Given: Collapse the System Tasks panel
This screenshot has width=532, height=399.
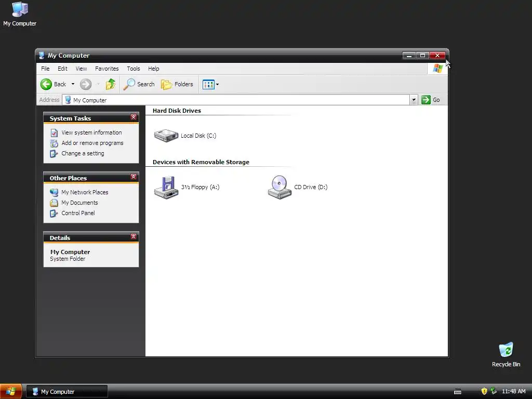Looking at the screenshot, I should (134, 117).
